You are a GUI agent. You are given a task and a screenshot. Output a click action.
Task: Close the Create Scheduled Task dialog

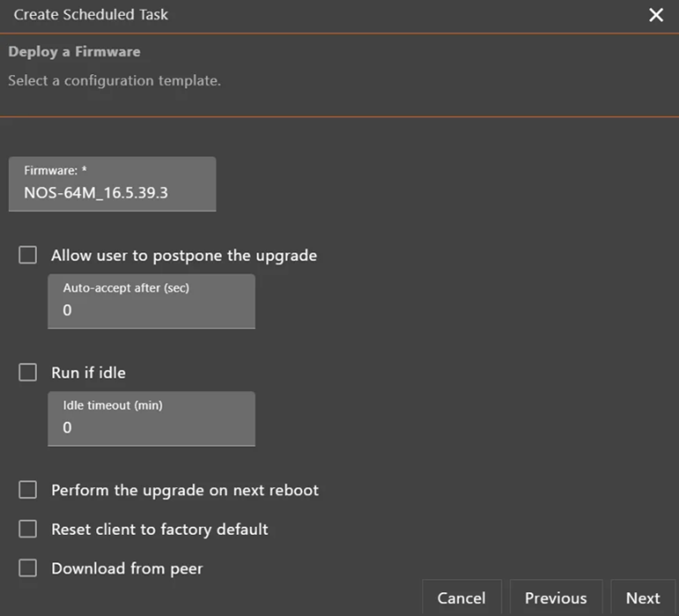656,15
